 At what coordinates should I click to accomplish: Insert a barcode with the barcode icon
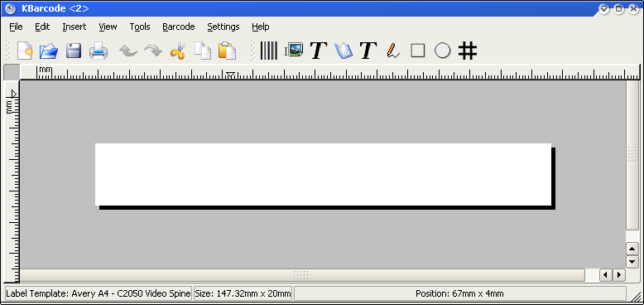pos(268,51)
